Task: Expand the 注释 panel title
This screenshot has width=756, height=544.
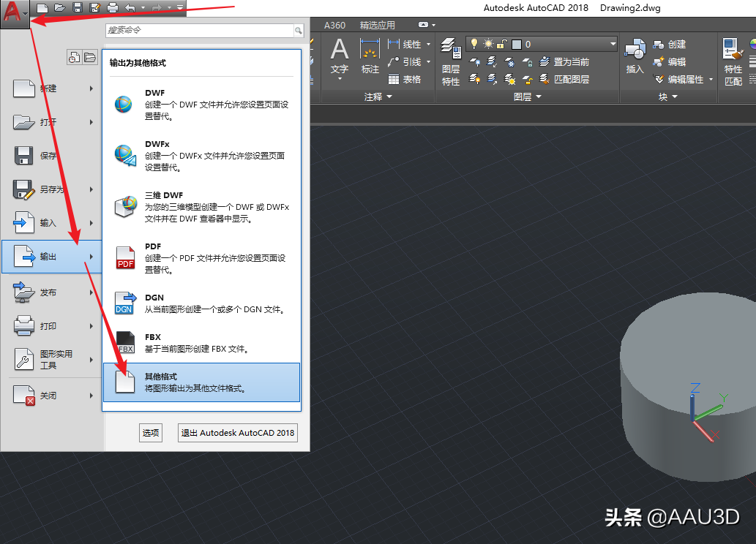Action: [x=378, y=97]
